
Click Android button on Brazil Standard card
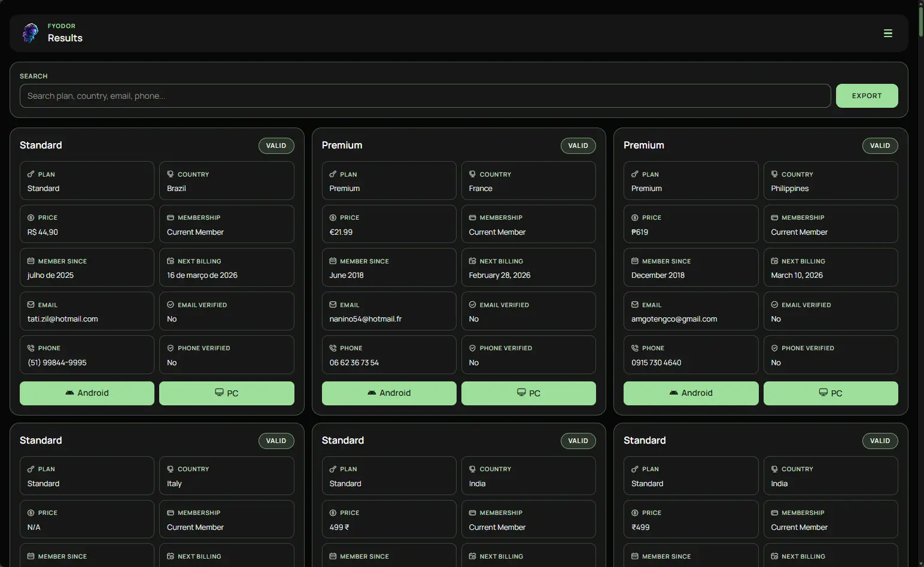(x=87, y=393)
